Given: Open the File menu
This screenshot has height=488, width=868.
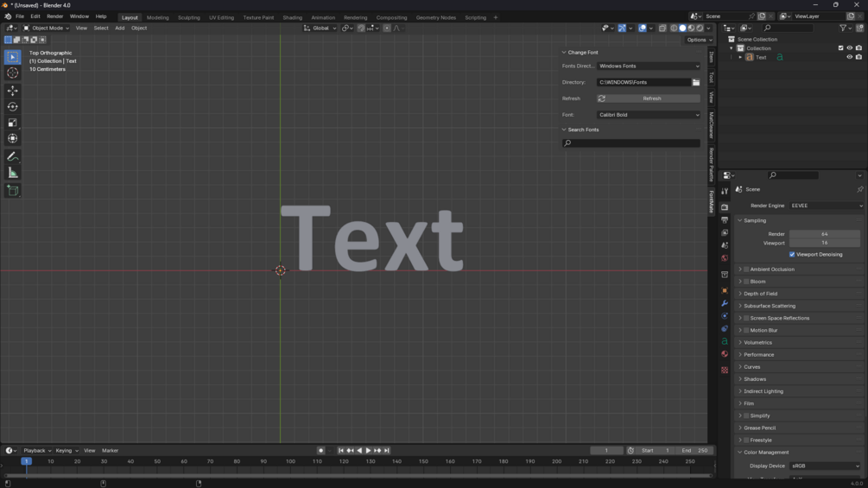Looking at the screenshot, I should point(20,16).
